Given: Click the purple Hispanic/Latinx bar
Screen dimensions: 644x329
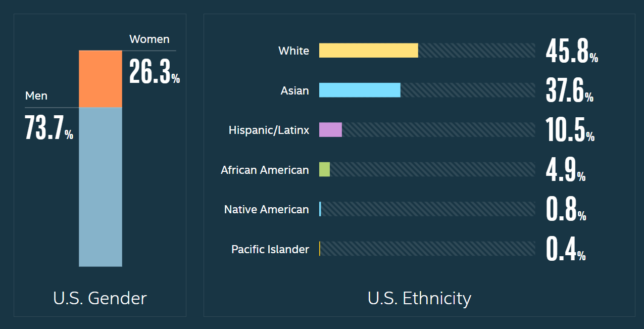Looking at the screenshot, I should 330,130.
